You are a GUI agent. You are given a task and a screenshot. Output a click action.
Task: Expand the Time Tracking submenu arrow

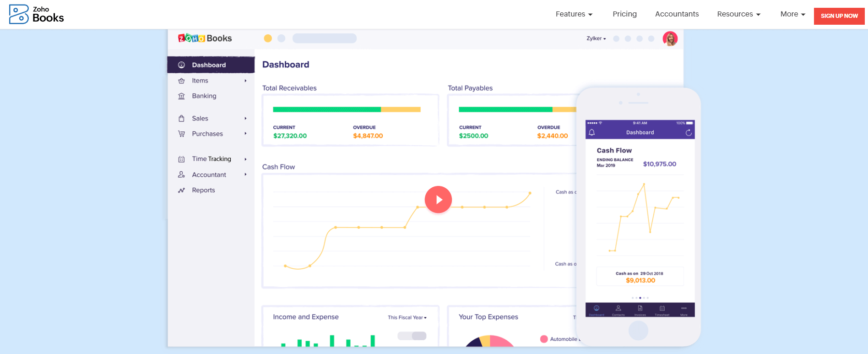pyautogui.click(x=246, y=159)
